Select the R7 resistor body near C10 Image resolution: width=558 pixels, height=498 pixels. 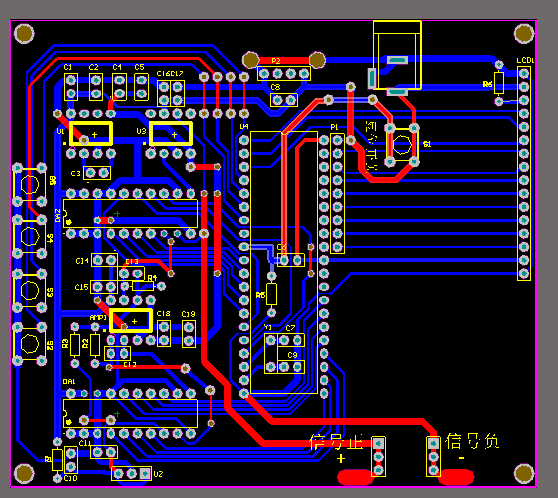click(57, 460)
